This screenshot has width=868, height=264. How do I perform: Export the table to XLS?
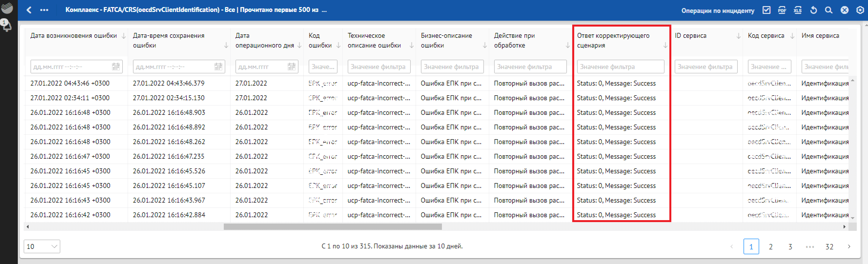click(797, 10)
